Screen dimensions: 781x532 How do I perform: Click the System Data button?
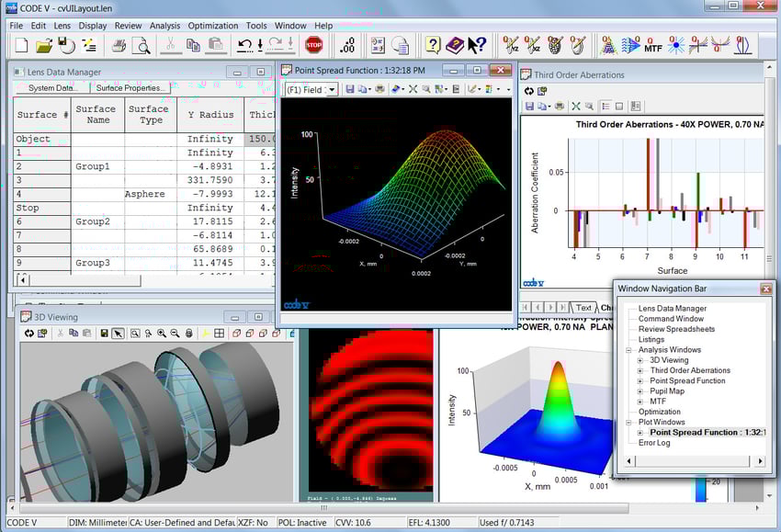point(51,88)
